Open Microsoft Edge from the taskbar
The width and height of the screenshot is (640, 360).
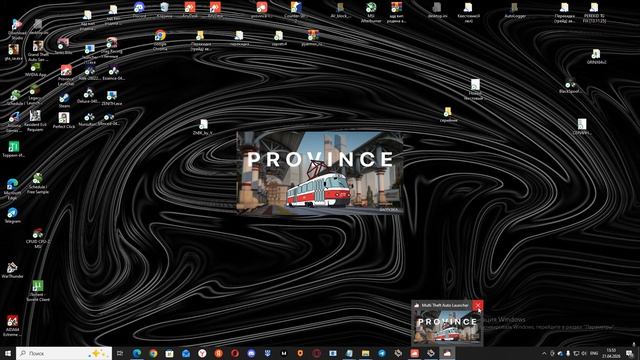[137, 353]
